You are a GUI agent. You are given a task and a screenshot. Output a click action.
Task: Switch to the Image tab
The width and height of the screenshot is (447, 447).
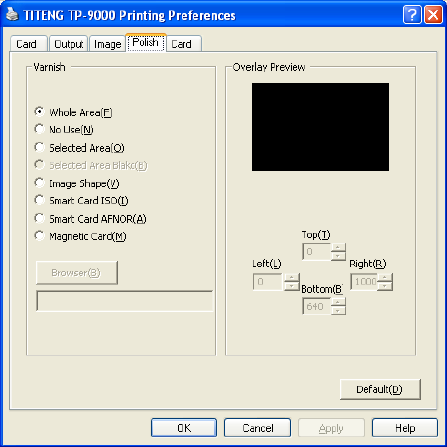coord(107,44)
